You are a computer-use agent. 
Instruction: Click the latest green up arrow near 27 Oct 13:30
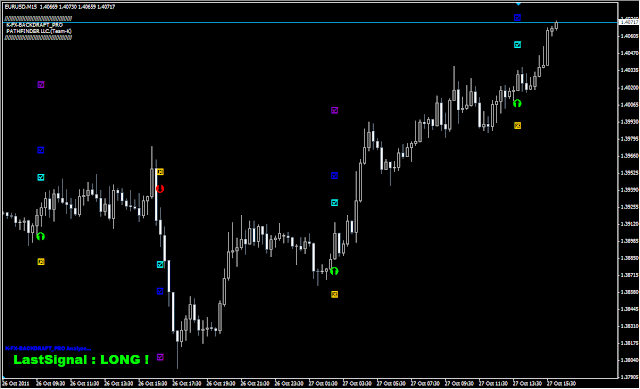tap(517, 103)
